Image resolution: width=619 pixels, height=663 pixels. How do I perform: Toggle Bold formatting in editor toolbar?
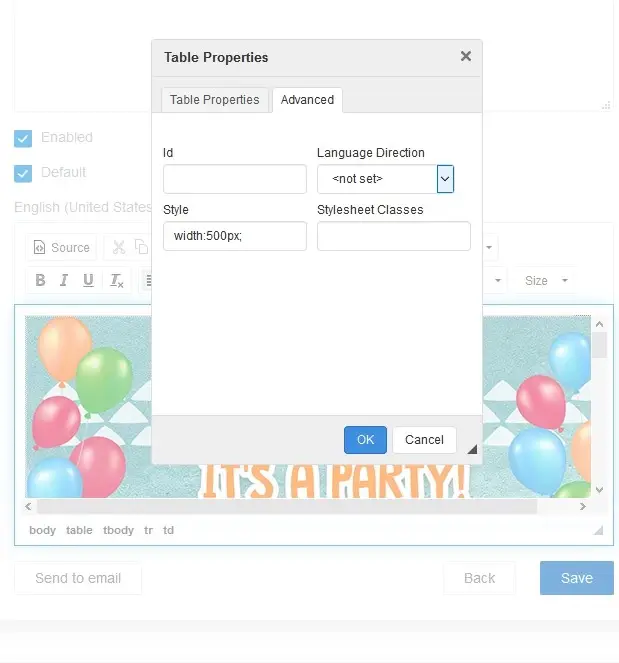point(40,280)
